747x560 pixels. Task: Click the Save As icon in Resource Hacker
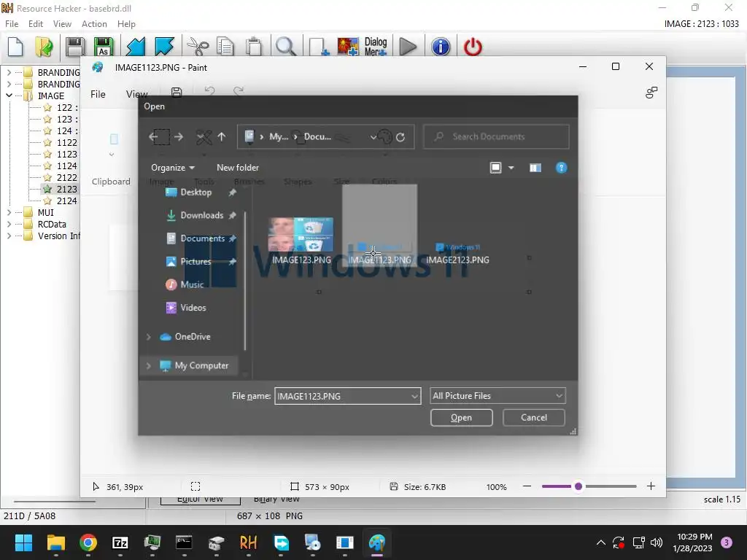click(x=104, y=47)
